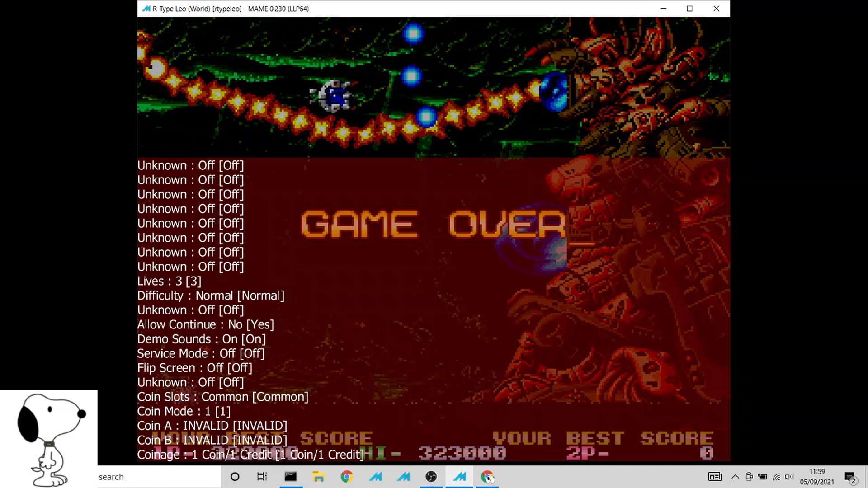Click the clock and date display
The width and height of the screenshot is (868, 488).
click(816, 477)
